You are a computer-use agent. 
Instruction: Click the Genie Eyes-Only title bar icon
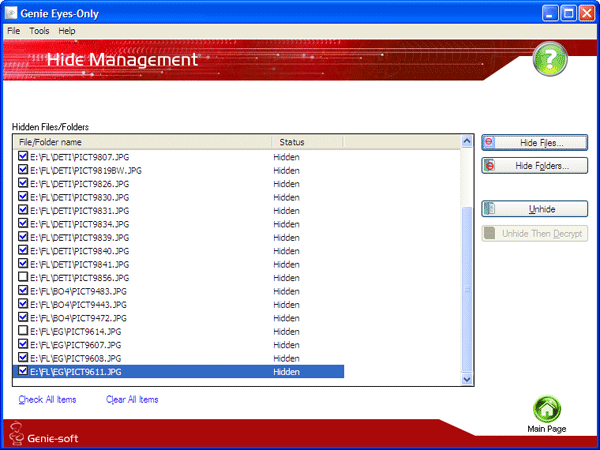[11, 13]
